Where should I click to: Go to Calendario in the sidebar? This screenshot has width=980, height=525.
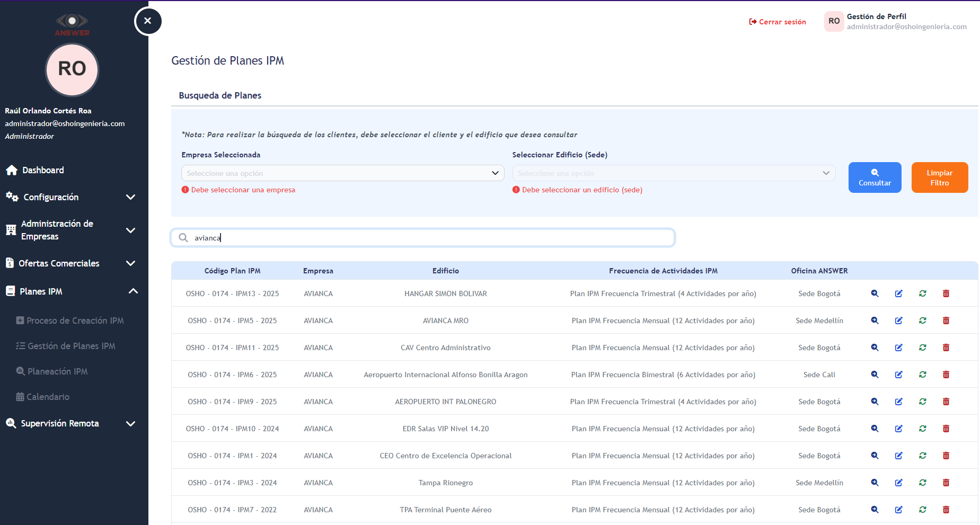point(48,397)
